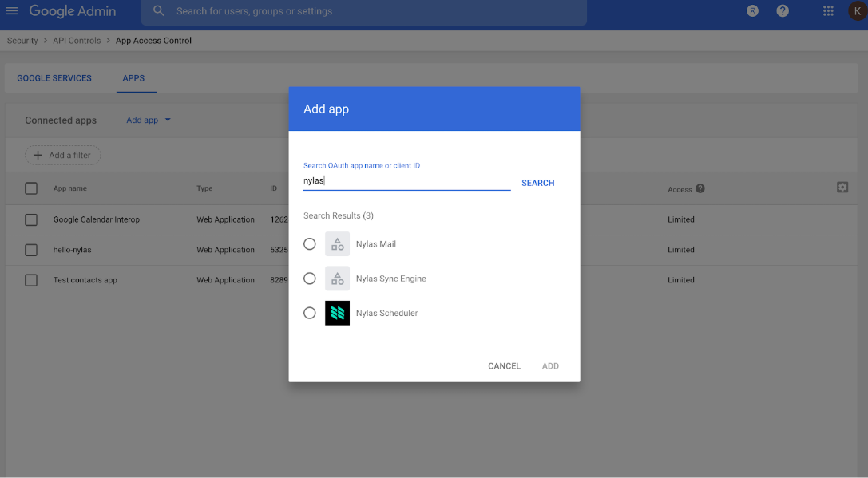Click the Nylas Scheduler logo icon
The image size is (868, 478).
point(337,313)
